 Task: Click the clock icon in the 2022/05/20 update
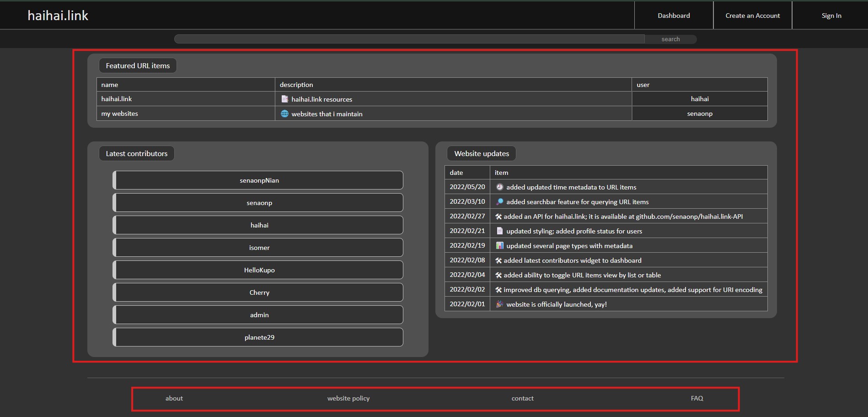(499, 187)
